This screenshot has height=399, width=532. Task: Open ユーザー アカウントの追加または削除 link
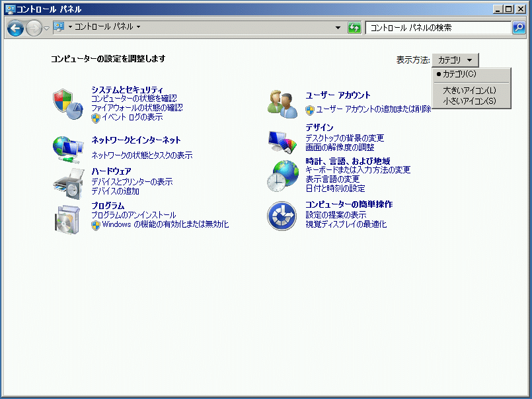373,109
